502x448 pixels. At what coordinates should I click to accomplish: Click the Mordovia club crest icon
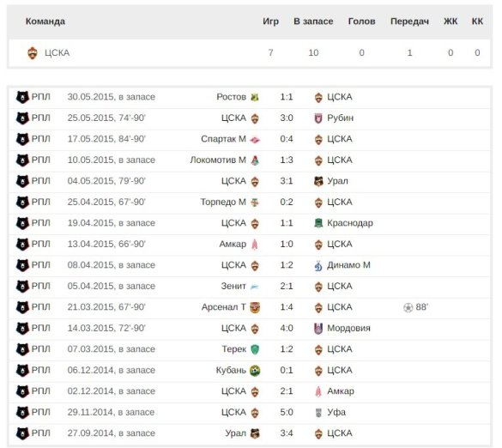(318, 329)
